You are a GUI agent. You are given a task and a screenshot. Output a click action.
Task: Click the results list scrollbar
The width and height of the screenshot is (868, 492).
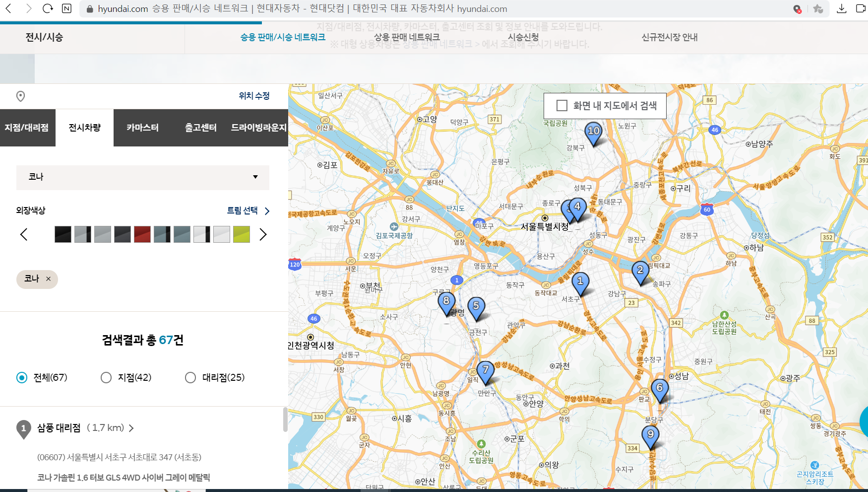[x=285, y=420]
